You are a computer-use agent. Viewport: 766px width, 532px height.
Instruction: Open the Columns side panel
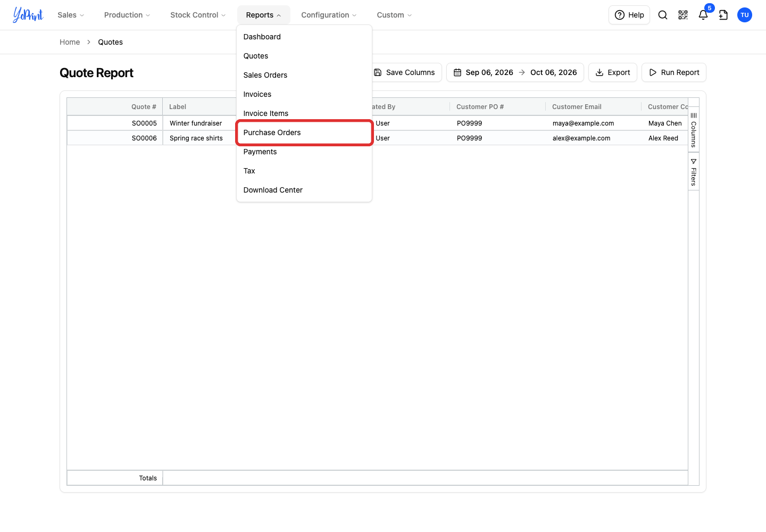point(694,130)
